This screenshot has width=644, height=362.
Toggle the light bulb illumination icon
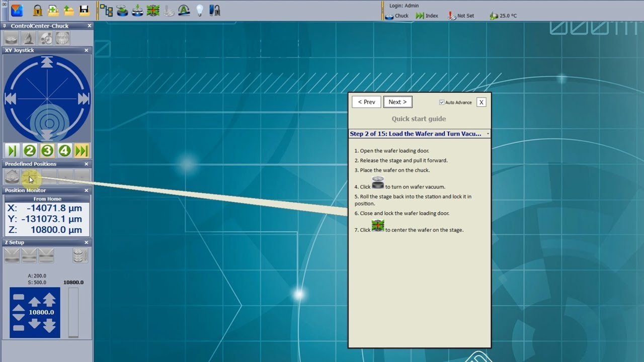(x=200, y=10)
